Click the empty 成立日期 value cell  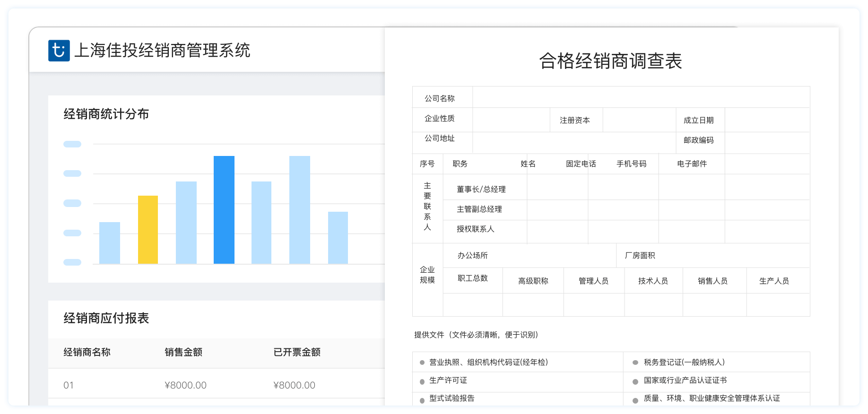tap(767, 120)
